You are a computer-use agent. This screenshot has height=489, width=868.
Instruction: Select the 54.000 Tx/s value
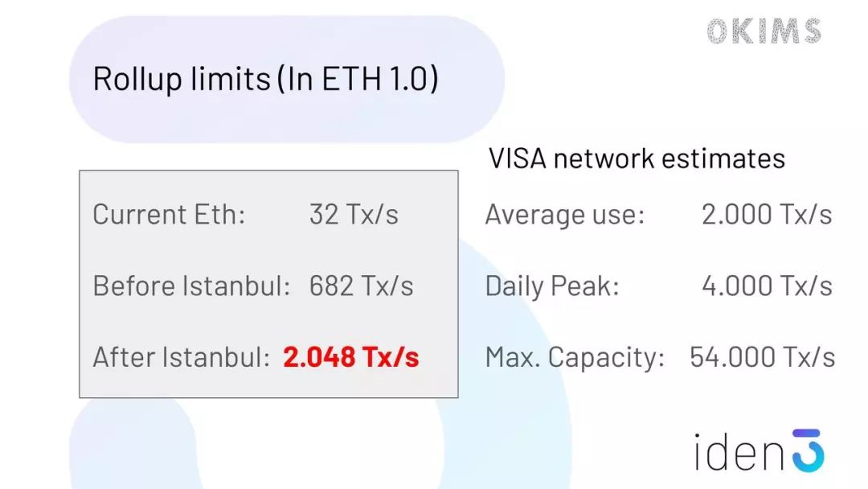(x=762, y=356)
